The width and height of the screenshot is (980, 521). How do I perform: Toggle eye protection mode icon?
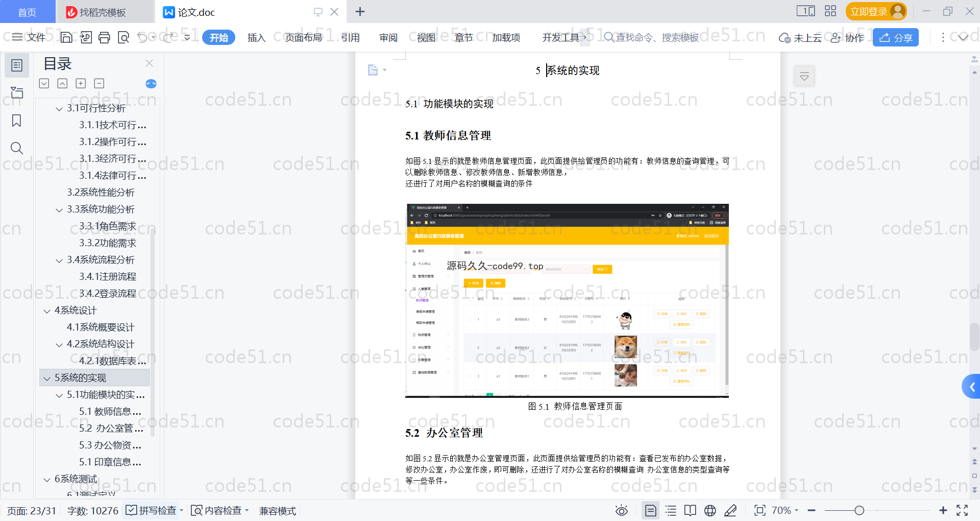(621, 510)
